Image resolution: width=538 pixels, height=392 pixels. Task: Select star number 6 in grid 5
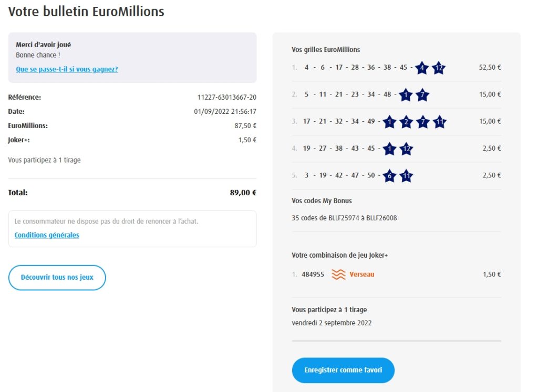[389, 176]
